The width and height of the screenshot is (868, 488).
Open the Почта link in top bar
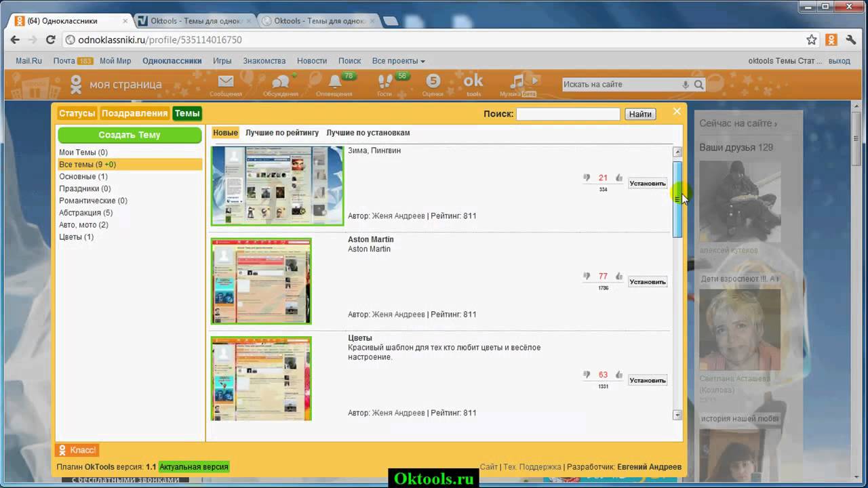pos(64,61)
